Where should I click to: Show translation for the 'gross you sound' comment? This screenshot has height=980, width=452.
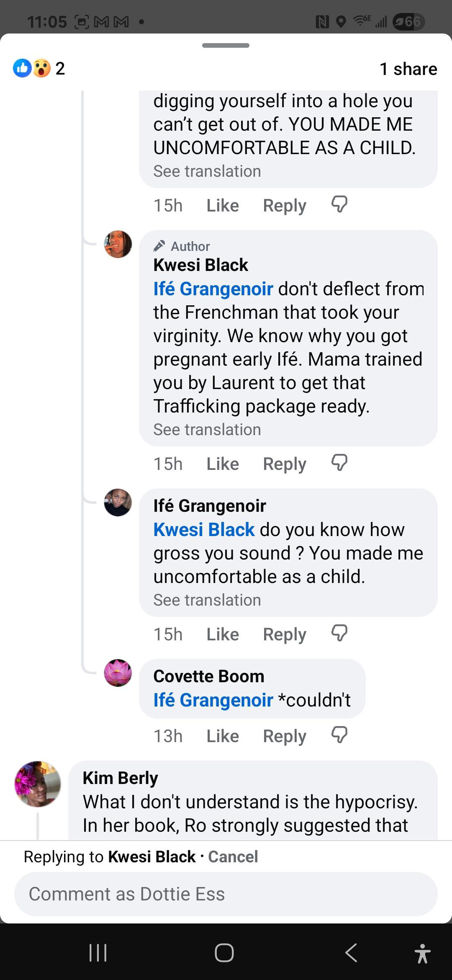point(207,600)
